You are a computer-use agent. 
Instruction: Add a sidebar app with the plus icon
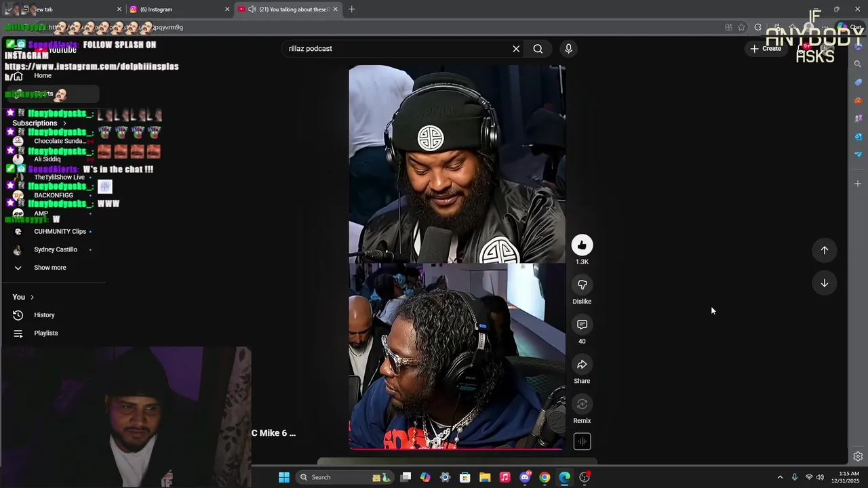pos(858,184)
